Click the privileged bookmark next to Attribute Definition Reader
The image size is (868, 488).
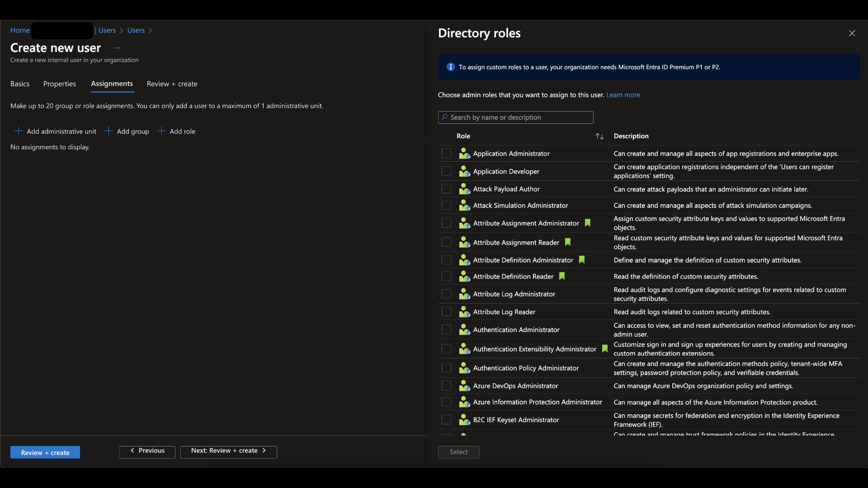coord(562,276)
